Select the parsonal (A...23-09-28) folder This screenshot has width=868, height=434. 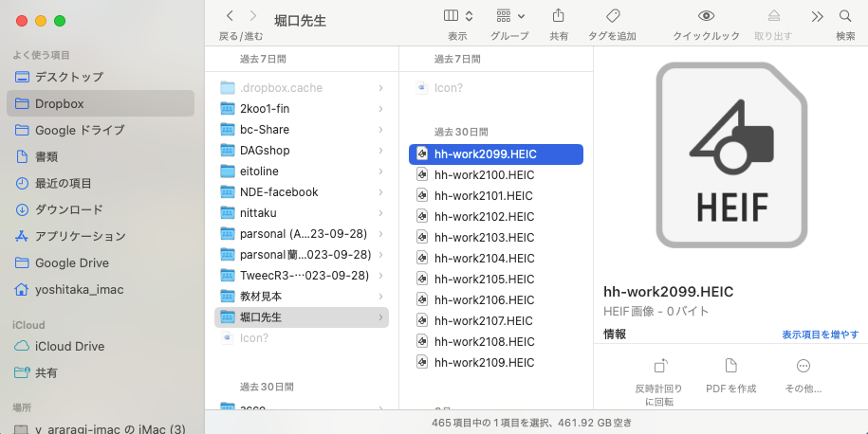[x=302, y=234]
